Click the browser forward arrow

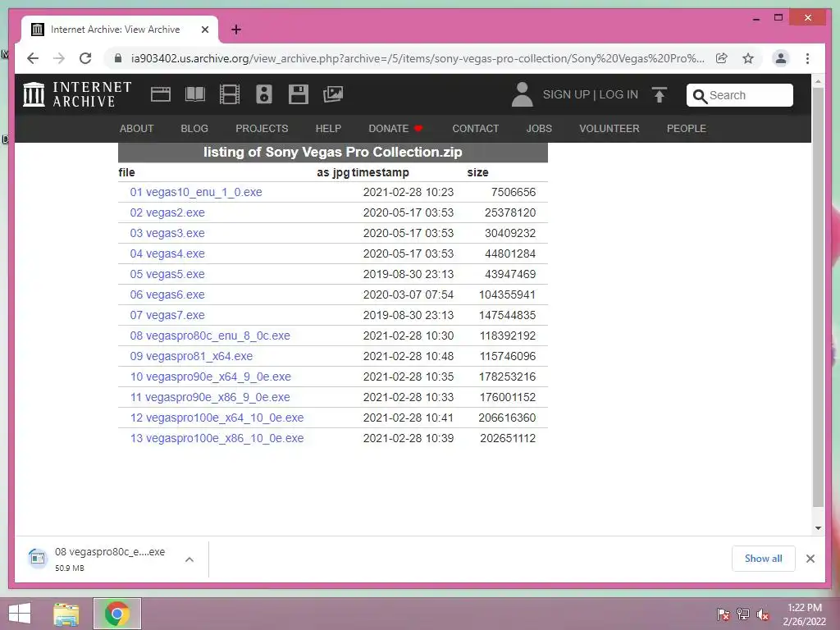tap(59, 58)
